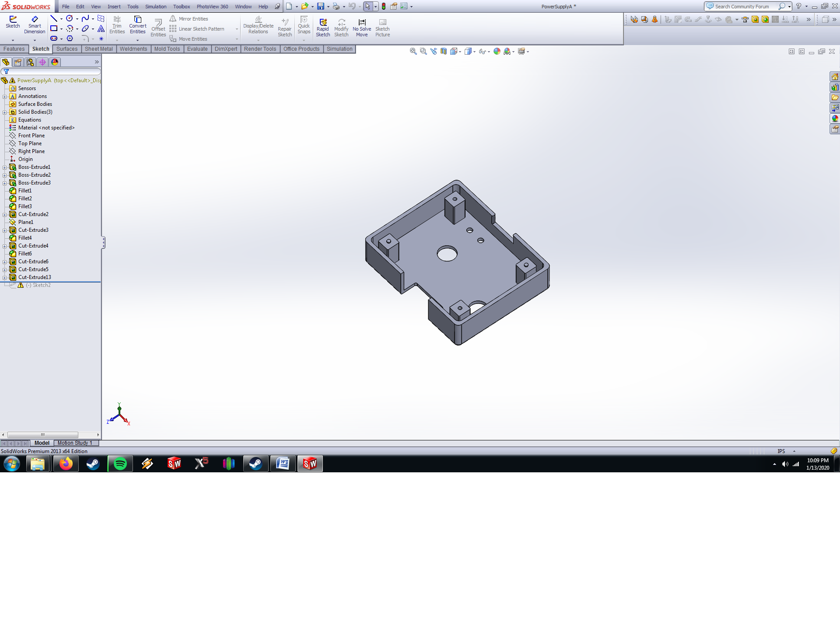Screen dimensions: 840x642
Task: Click the Sketch Text tool icon
Action: pos(101,29)
